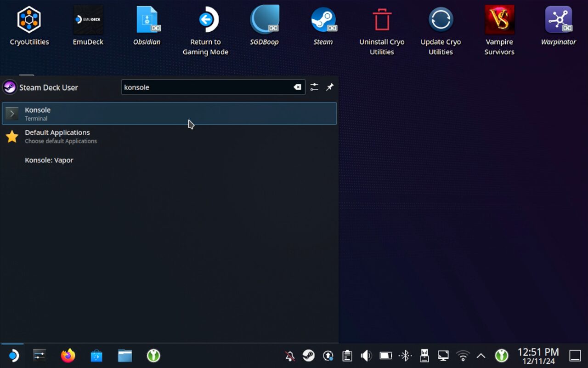Pin the application launcher open
588x368 pixels.
pyautogui.click(x=330, y=87)
